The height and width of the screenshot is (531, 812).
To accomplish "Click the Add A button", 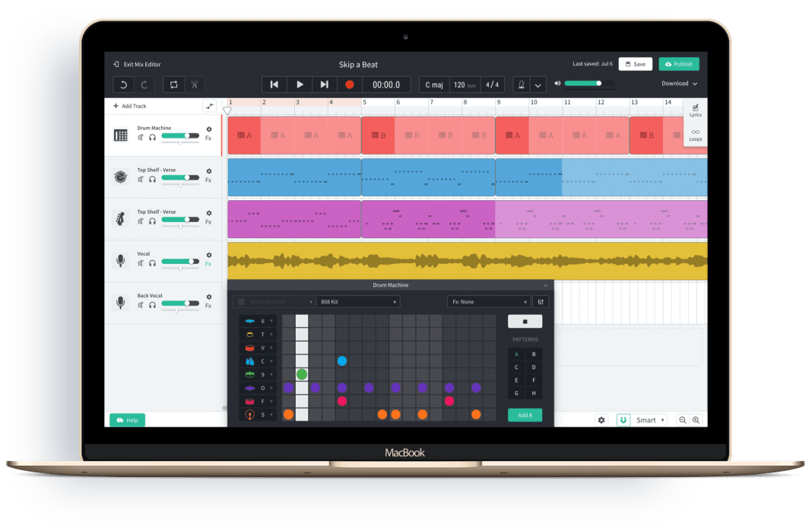I will pos(525,415).
